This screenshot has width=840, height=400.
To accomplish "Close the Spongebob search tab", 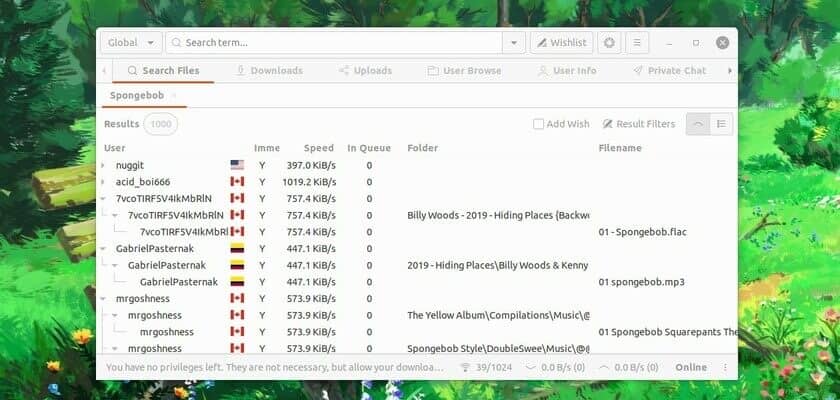I will coord(173,96).
